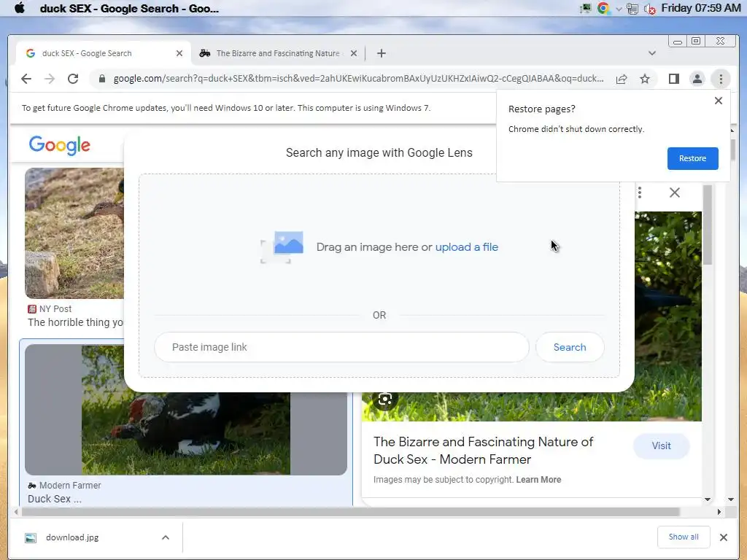Click the Duck Sex ... result title
The image size is (747, 560).
pyautogui.click(x=54, y=499)
